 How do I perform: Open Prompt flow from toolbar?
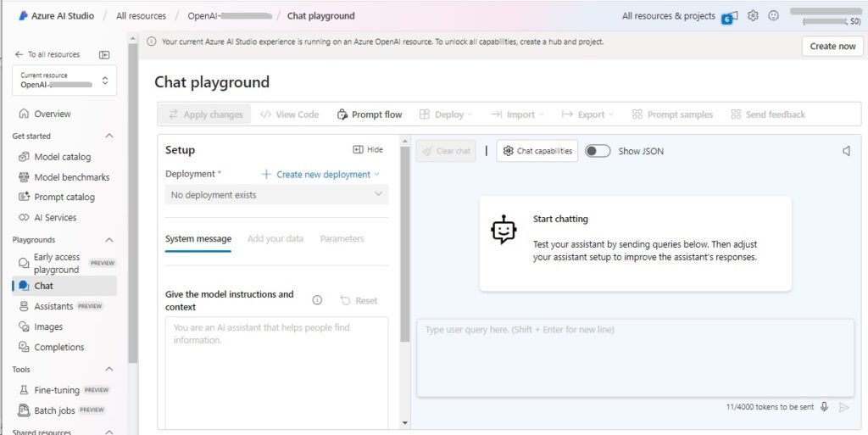(370, 114)
